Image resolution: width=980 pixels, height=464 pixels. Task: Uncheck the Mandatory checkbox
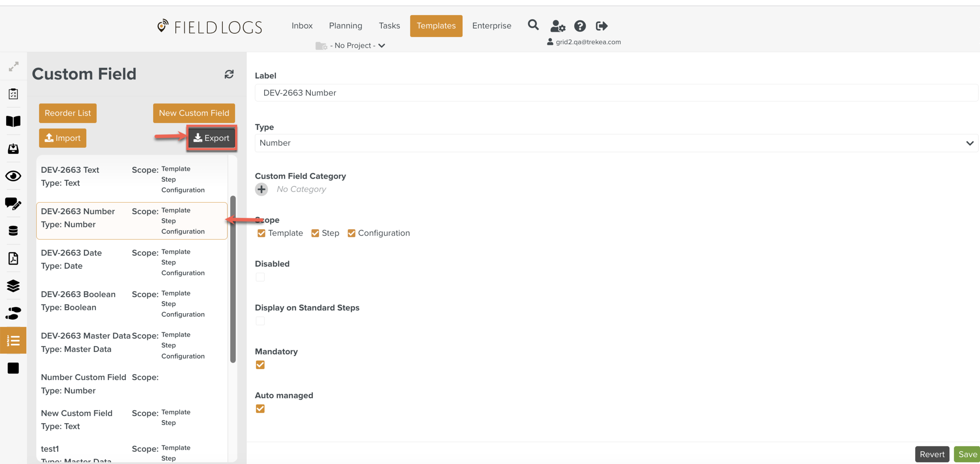coord(260,365)
